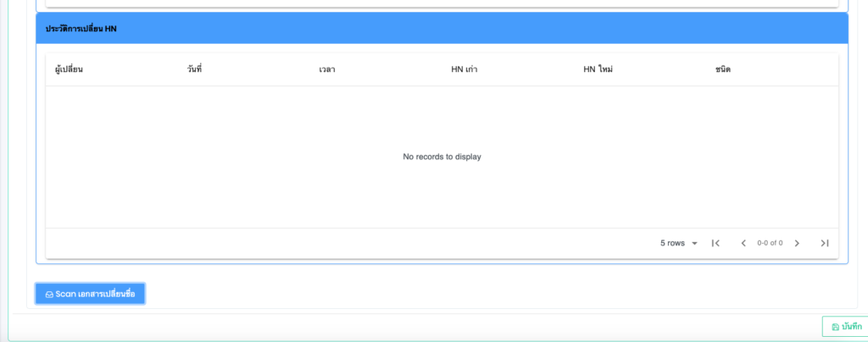Click the 0-0 of 0 page count text
This screenshot has height=342, width=868.
pyautogui.click(x=770, y=243)
